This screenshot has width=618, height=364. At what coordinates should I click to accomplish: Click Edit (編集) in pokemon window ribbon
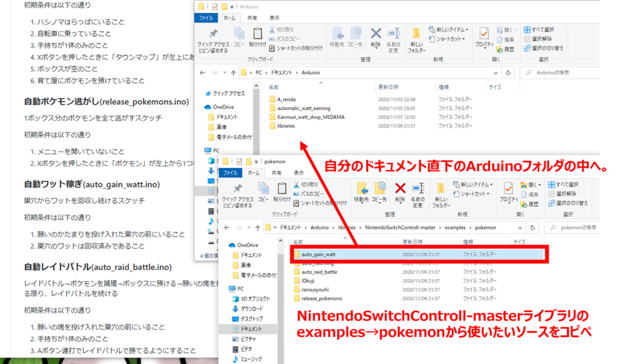tap(529, 194)
